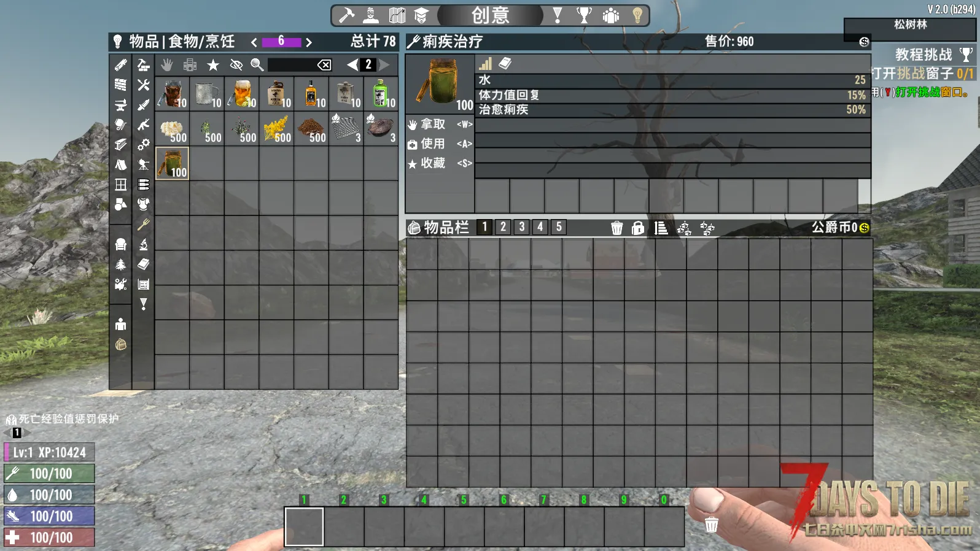Select the hammer and bricks tools category
This screenshot has height=551, width=980.
(144, 65)
